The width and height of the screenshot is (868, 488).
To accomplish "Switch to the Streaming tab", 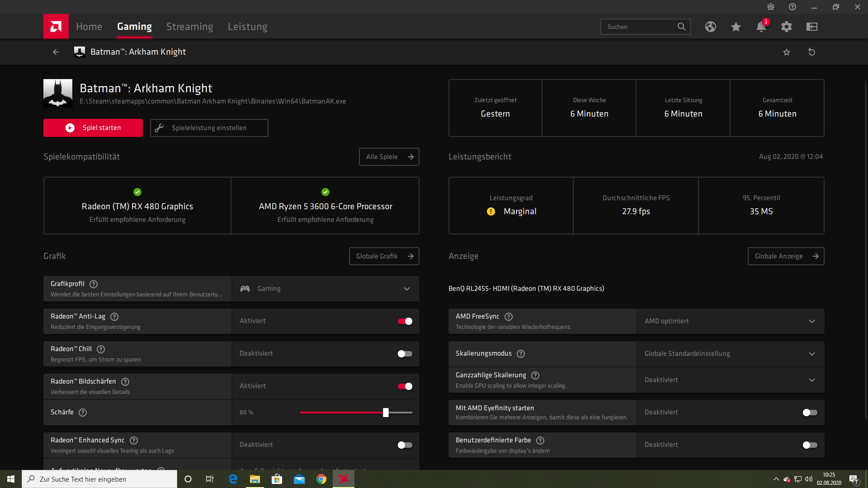I will pyautogui.click(x=189, y=27).
